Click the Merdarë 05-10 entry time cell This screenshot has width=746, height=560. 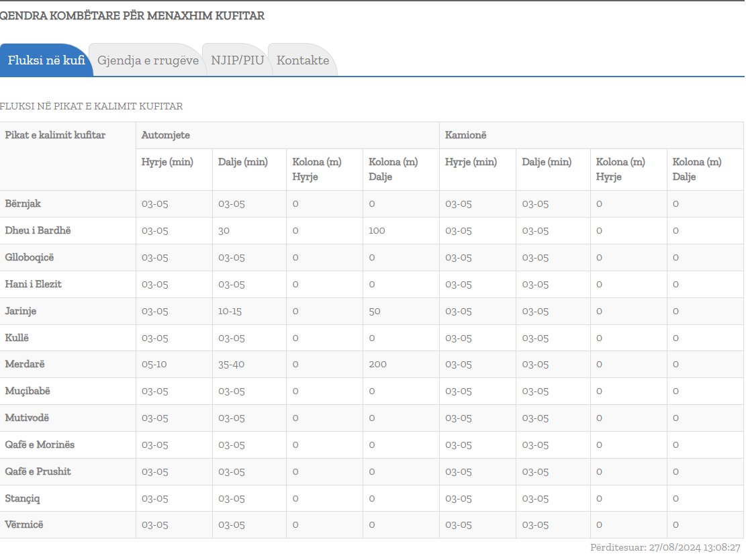click(x=154, y=364)
